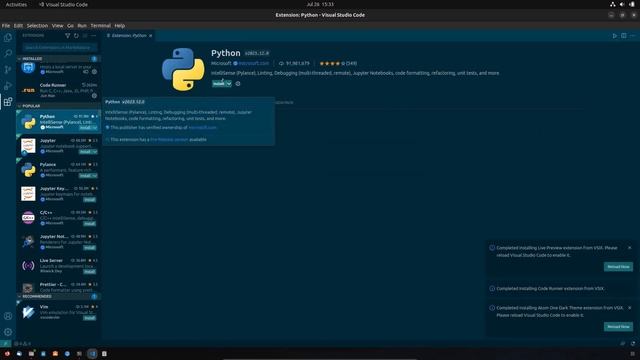Click errors and warnings status bar item

[22, 344]
